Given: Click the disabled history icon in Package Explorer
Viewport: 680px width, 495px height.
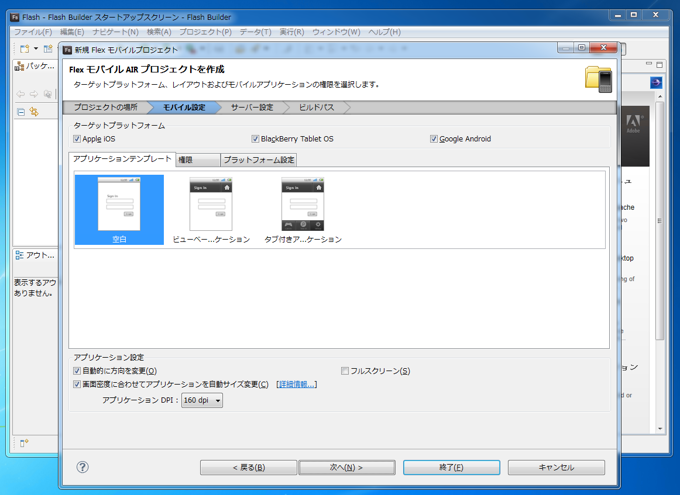Looking at the screenshot, I should 47,94.
